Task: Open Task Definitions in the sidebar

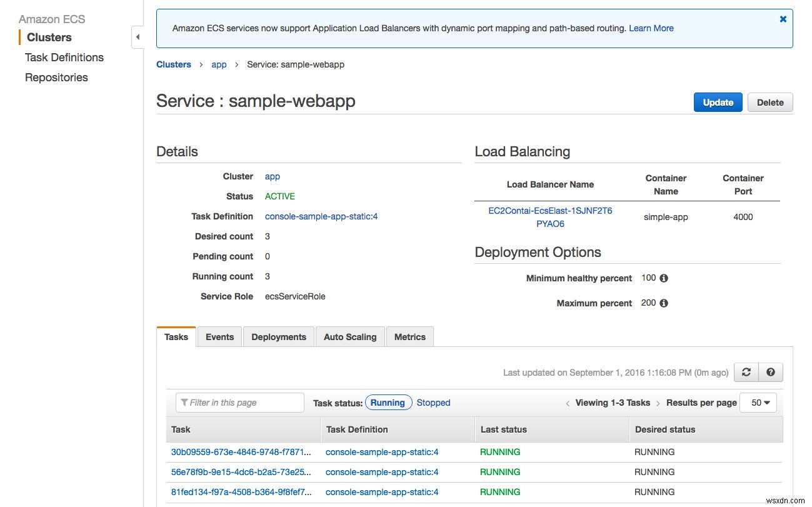Action: point(64,57)
